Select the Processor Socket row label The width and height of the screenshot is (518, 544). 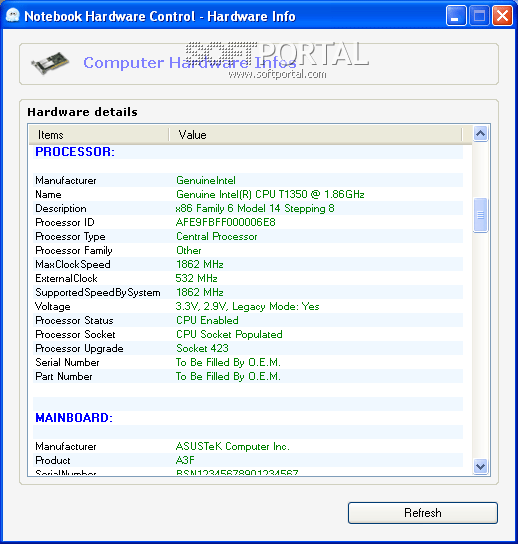(x=75, y=334)
